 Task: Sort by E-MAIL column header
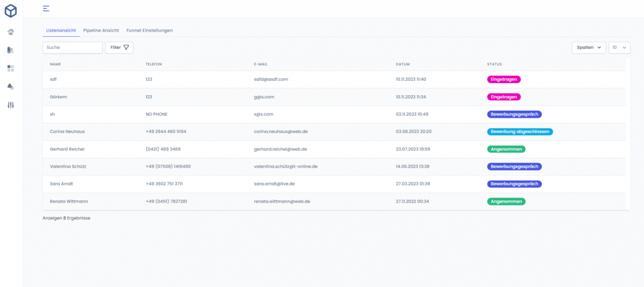click(261, 64)
